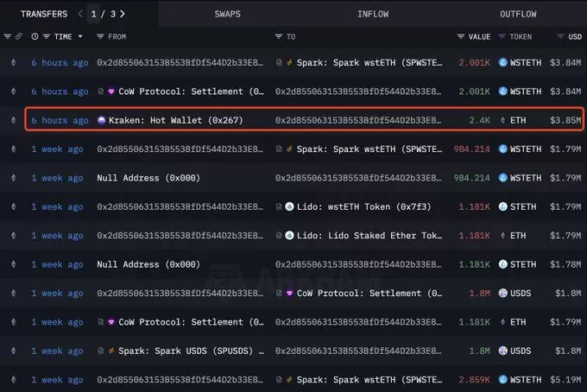Switch to the SWAPS tab

tap(227, 14)
